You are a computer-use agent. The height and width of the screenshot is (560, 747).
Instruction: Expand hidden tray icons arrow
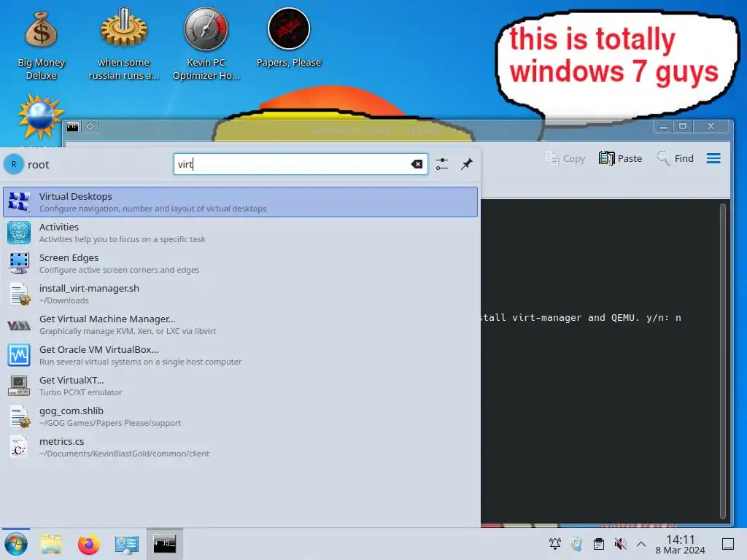[x=641, y=544]
